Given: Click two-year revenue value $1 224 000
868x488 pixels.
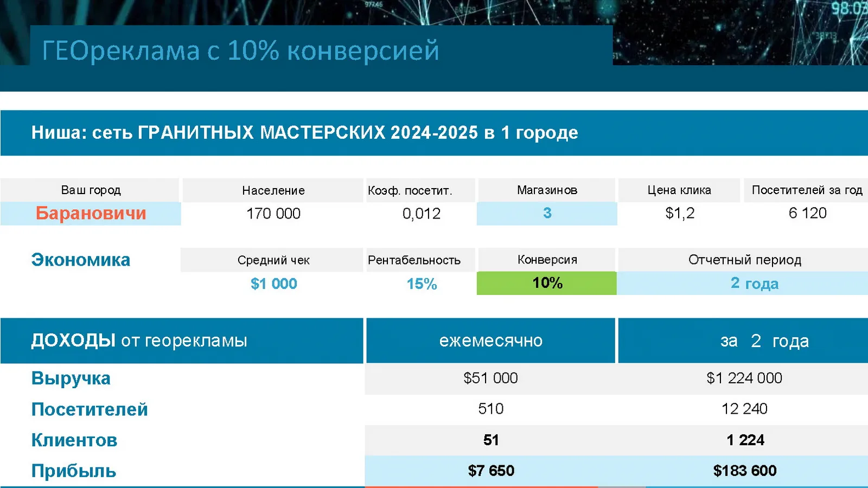Looking at the screenshot, I should [x=744, y=378].
